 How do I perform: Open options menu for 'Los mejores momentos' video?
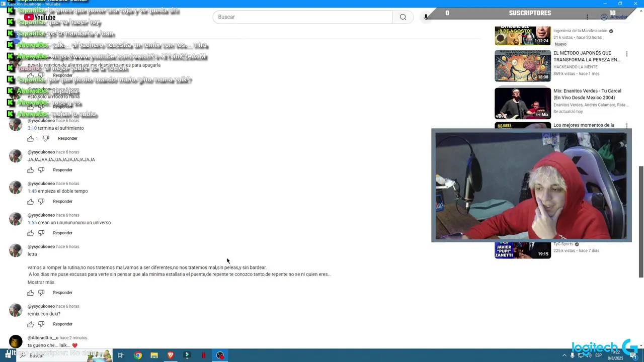(x=627, y=126)
